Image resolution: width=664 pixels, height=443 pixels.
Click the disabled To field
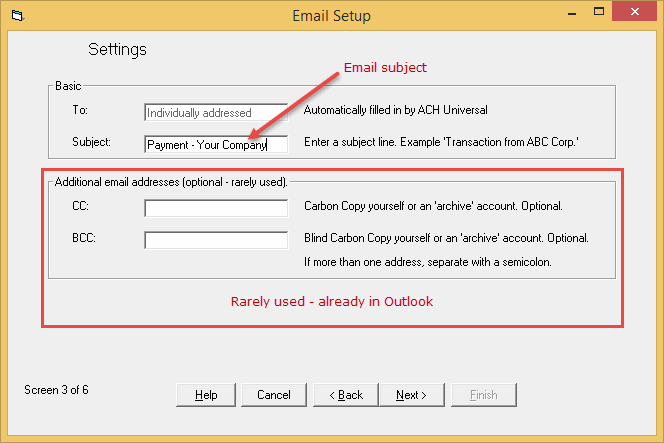pyautogui.click(x=216, y=113)
